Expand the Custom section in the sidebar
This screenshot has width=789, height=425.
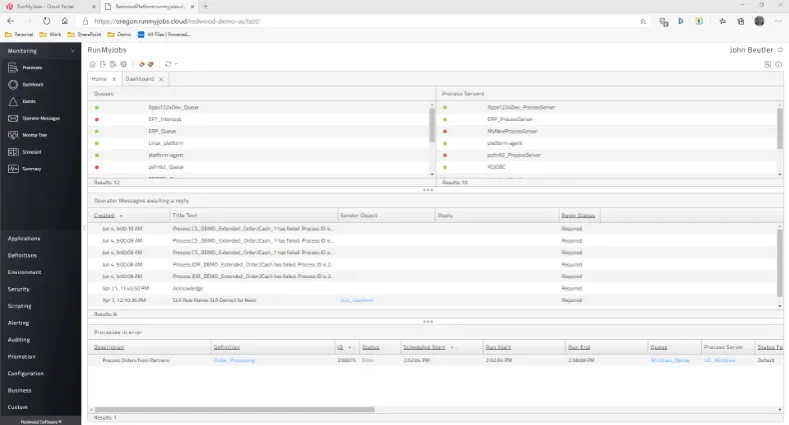(x=18, y=407)
